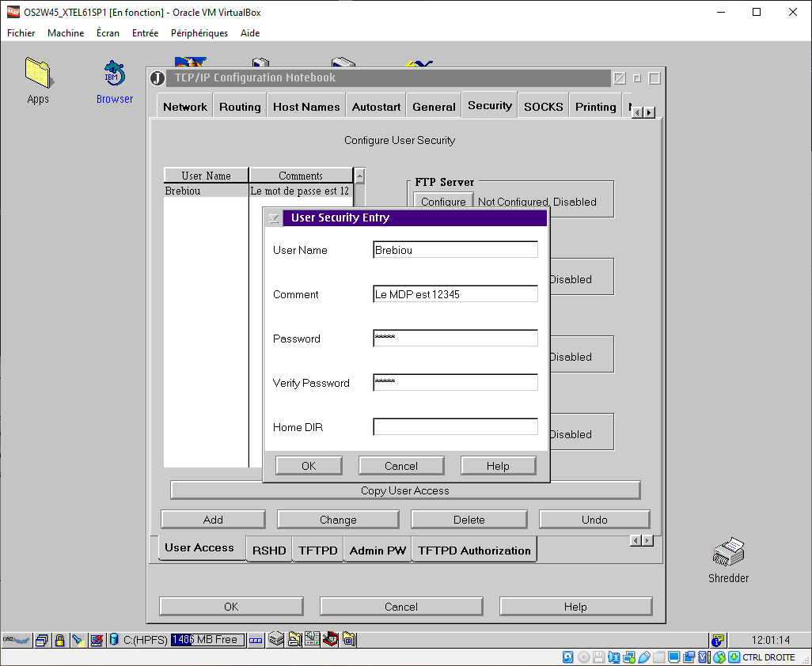This screenshot has height=666, width=812.
Task: Click the flashlight find icon in WarpCenter
Action: pyautogui.click(x=78, y=640)
